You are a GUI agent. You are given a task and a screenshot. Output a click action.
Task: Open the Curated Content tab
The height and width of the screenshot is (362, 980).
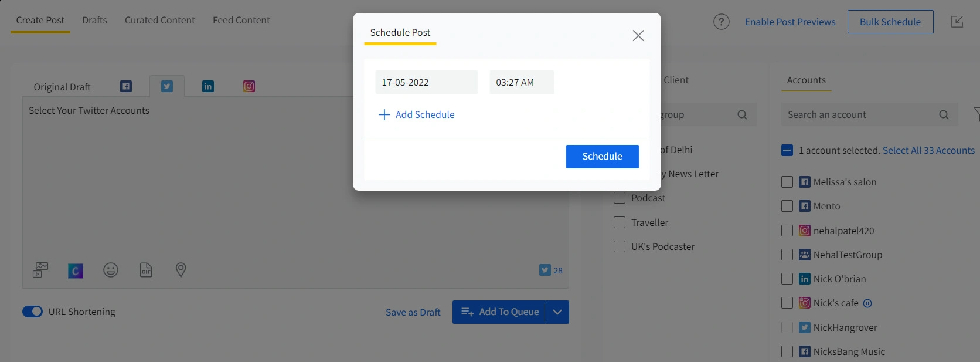(160, 20)
